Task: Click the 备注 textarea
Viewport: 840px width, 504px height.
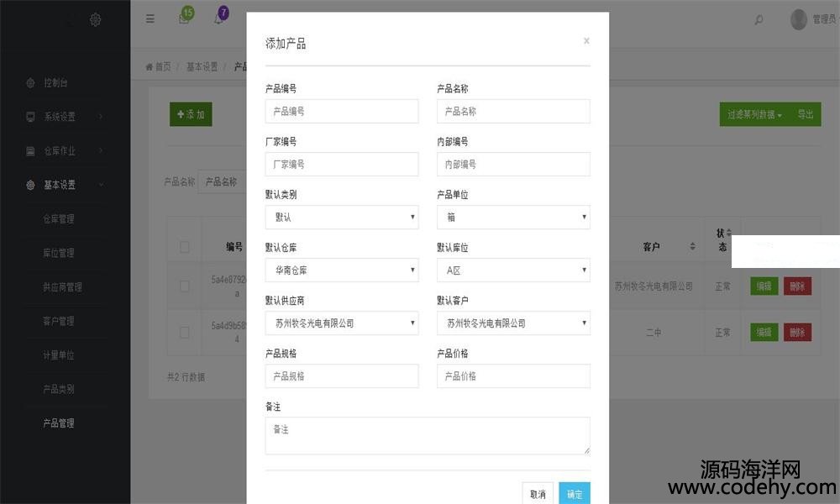Action: (x=428, y=436)
